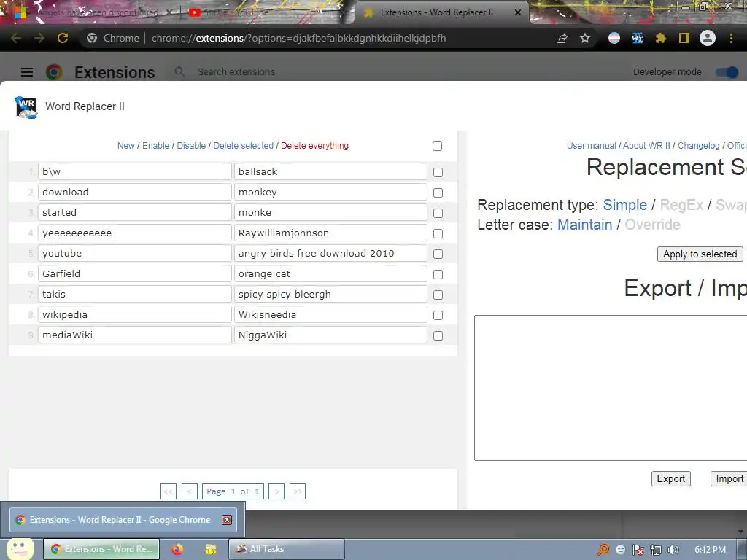This screenshot has width=747, height=560.
Task: Click the search magnifier in Extensions header
Action: [x=179, y=72]
